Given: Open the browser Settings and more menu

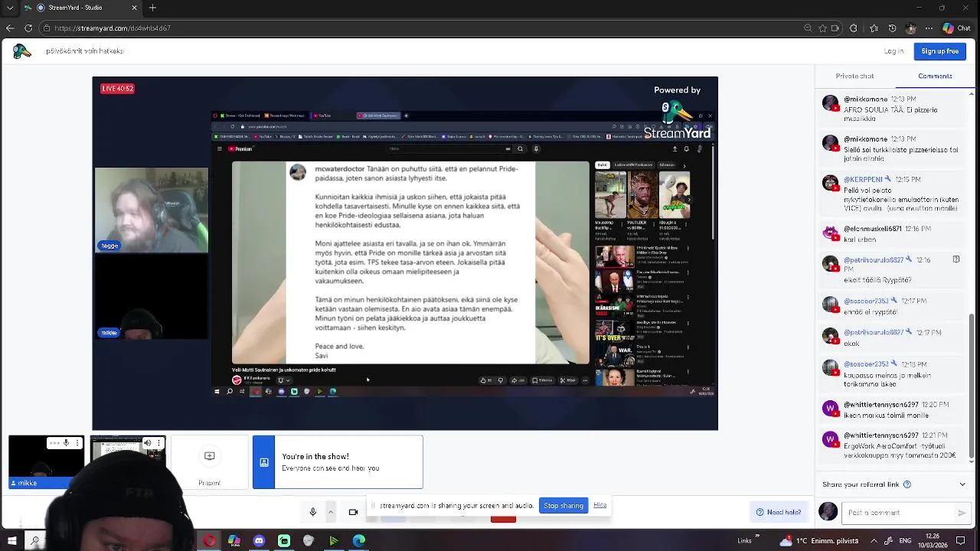Looking at the screenshot, I should pos(929,28).
